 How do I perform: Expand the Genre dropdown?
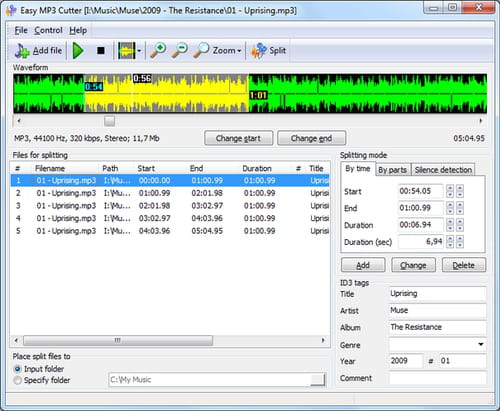pos(481,344)
